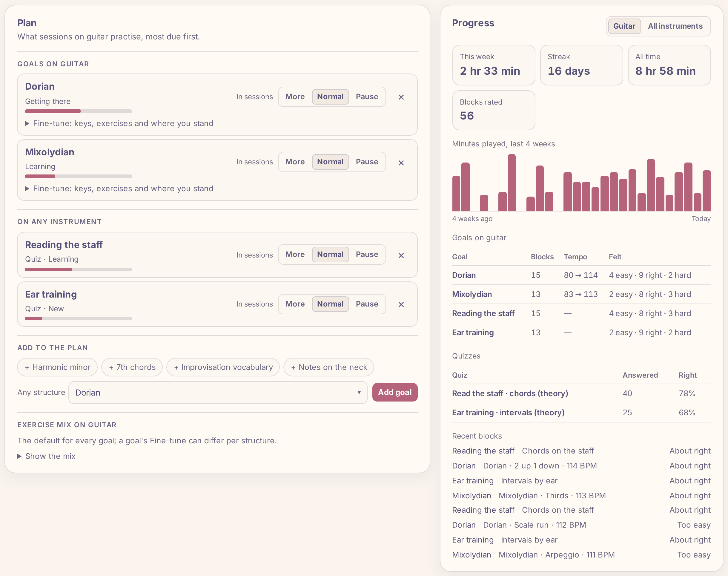
Task: Click the This week 2 hr 33 min card
Action: (x=493, y=65)
